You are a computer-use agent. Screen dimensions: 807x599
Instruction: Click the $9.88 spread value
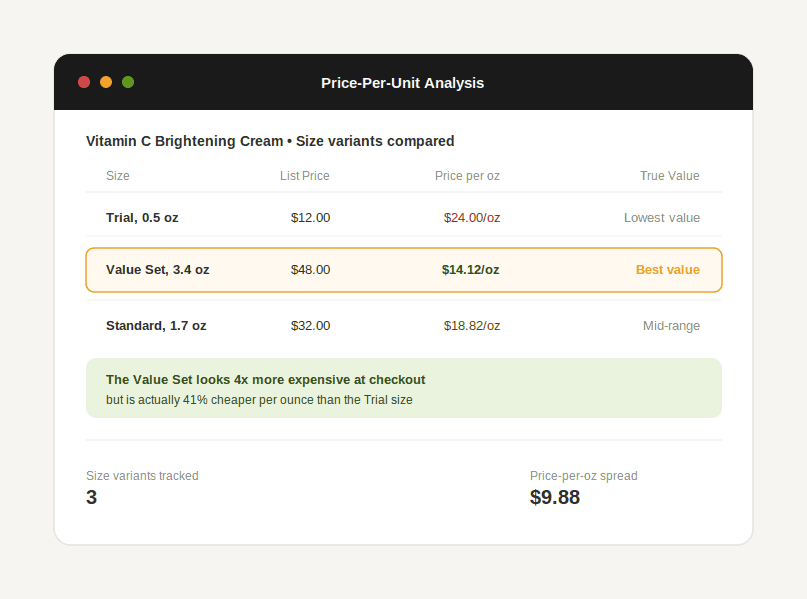pos(555,497)
